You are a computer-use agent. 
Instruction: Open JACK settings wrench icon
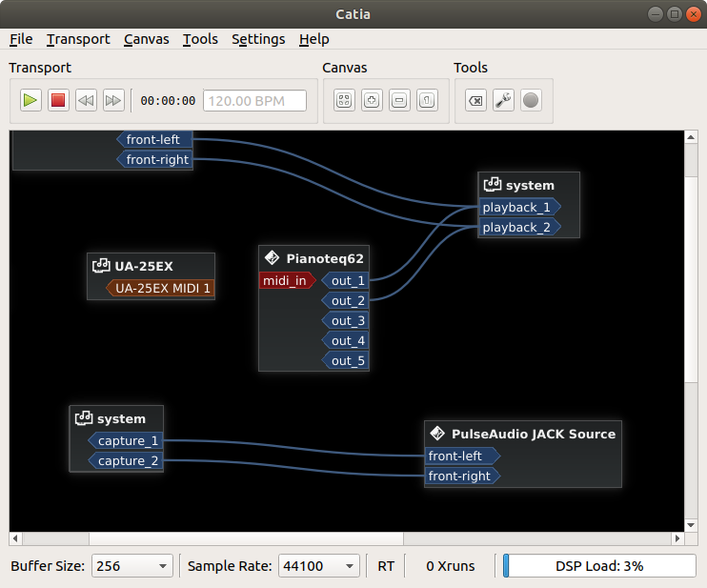tap(503, 100)
